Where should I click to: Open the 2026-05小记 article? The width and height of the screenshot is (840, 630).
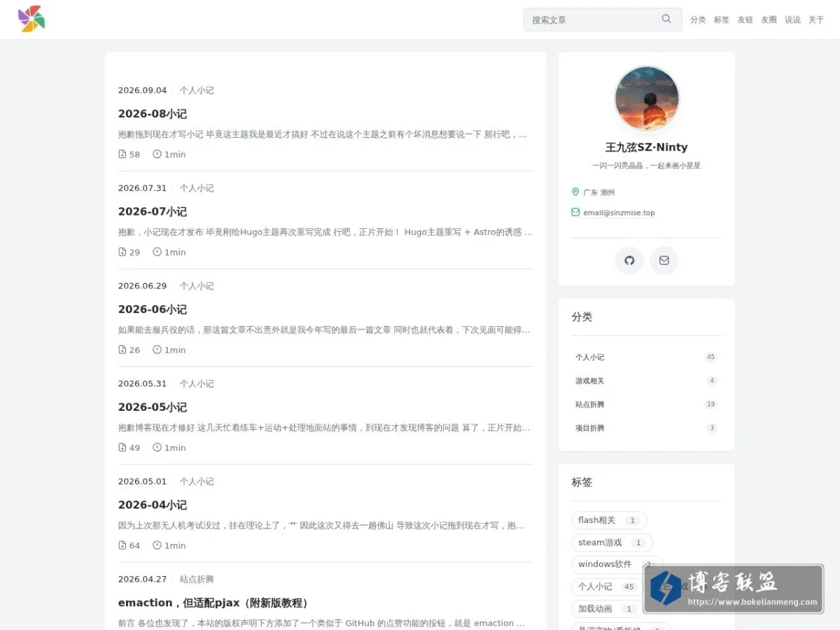point(153,407)
